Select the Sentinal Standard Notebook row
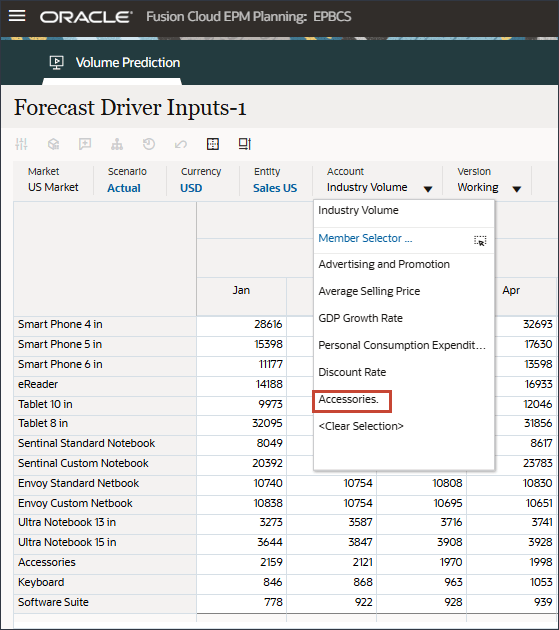The height and width of the screenshot is (630, 559). [105, 445]
